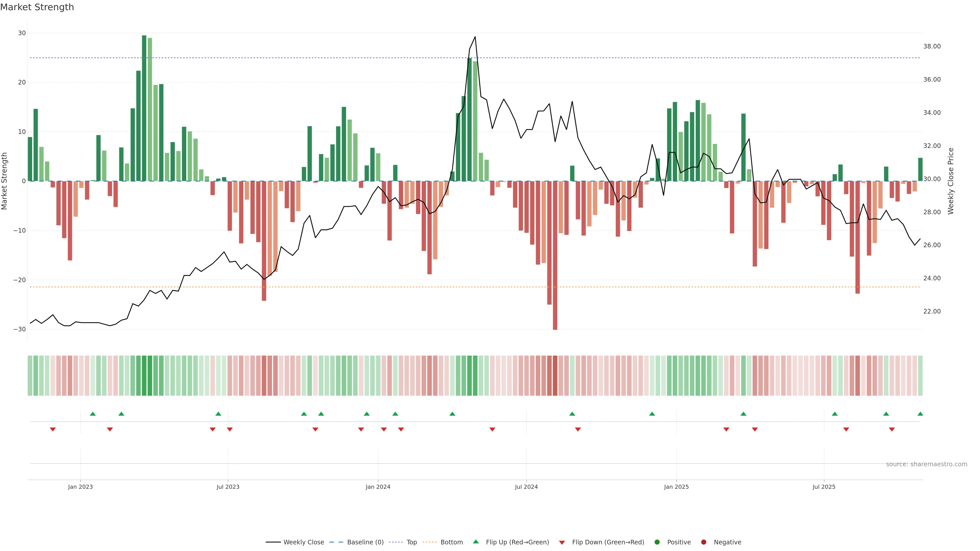Click the flip-down marker just after Jul 2023
The image size is (980, 551).
(230, 429)
